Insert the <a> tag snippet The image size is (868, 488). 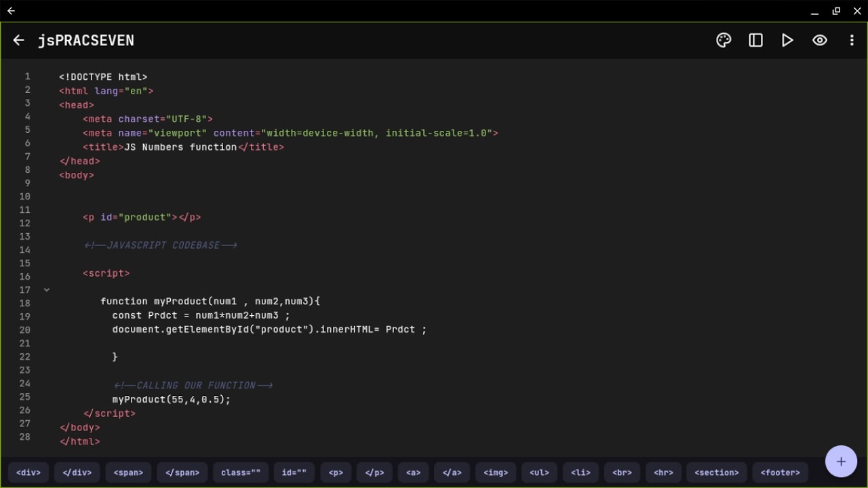click(414, 472)
